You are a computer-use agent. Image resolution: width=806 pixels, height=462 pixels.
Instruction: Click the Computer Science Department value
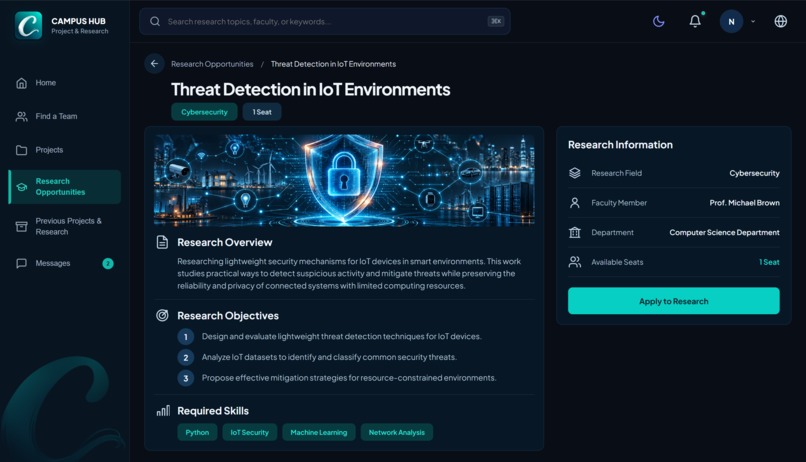[724, 233]
